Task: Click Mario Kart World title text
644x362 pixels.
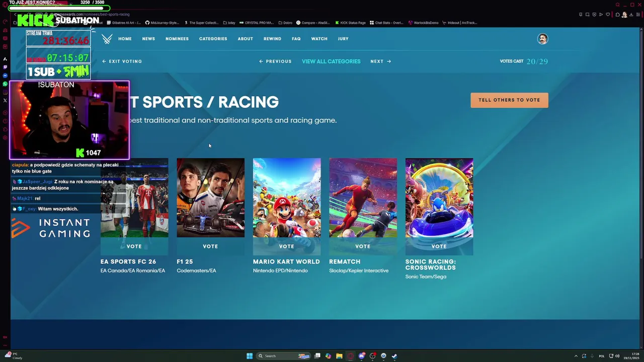Action: point(286,261)
